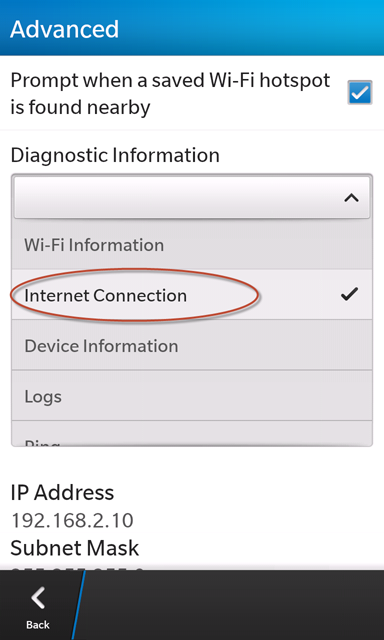Image resolution: width=384 pixels, height=640 pixels.
Task: Collapse the Diagnostic Information dropdown arrow
Action: 351,198
